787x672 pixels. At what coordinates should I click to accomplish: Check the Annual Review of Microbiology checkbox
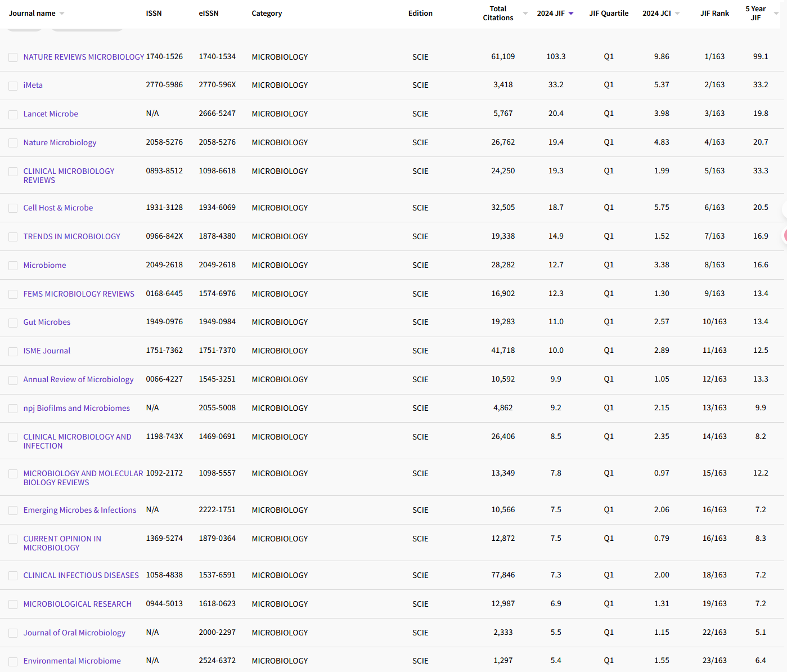click(13, 380)
